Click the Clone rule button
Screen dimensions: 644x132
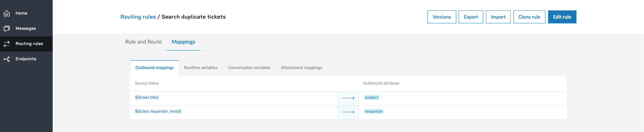529,17
